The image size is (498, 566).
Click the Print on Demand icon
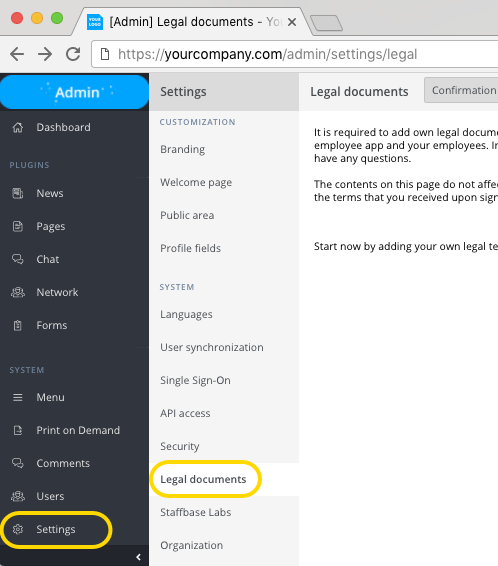pyautogui.click(x=18, y=430)
